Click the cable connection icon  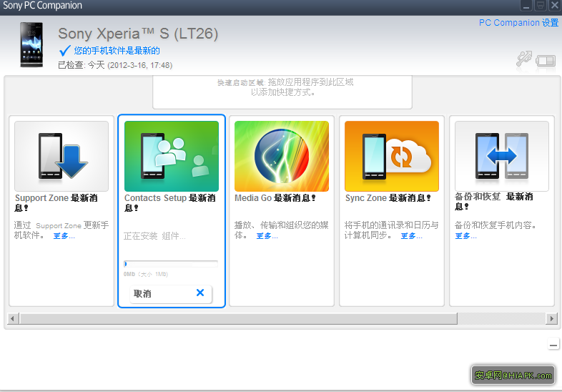point(524,59)
